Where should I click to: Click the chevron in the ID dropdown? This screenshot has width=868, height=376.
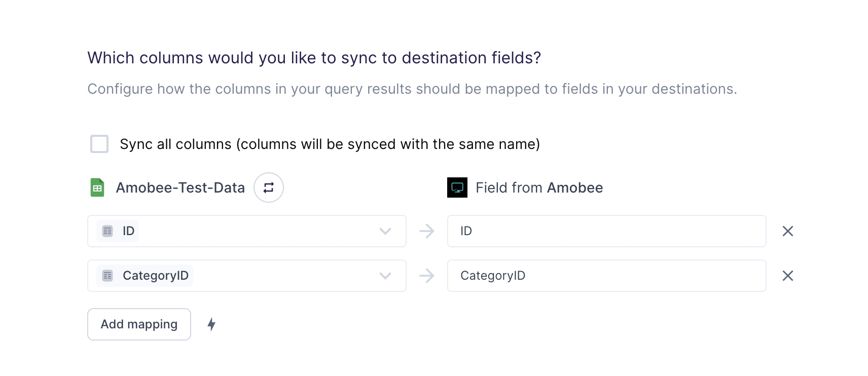(385, 231)
